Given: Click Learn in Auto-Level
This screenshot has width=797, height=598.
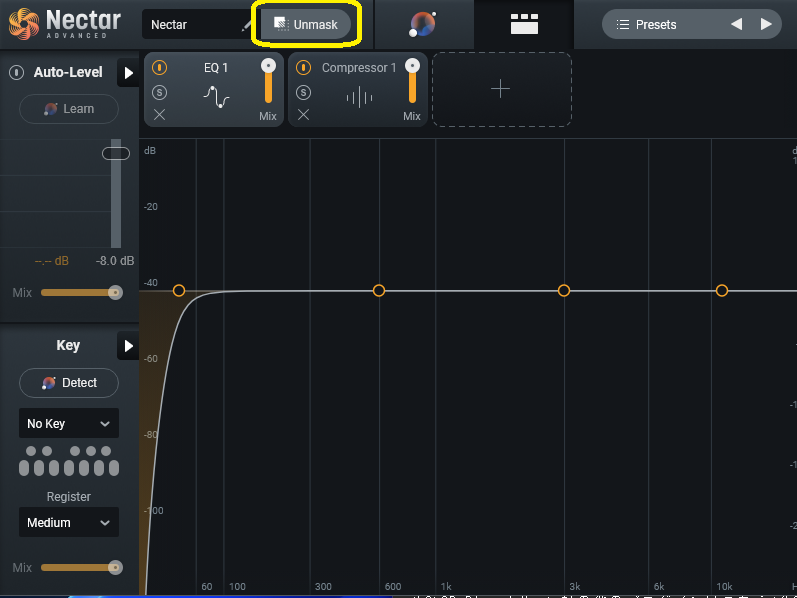Looking at the screenshot, I should (x=69, y=109).
